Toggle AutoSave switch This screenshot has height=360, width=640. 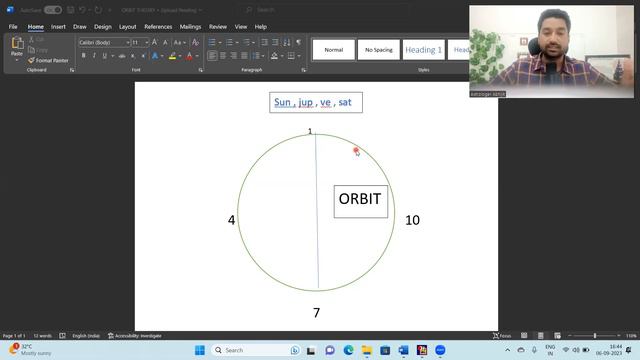pyautogui.click(x=53, y=10)
